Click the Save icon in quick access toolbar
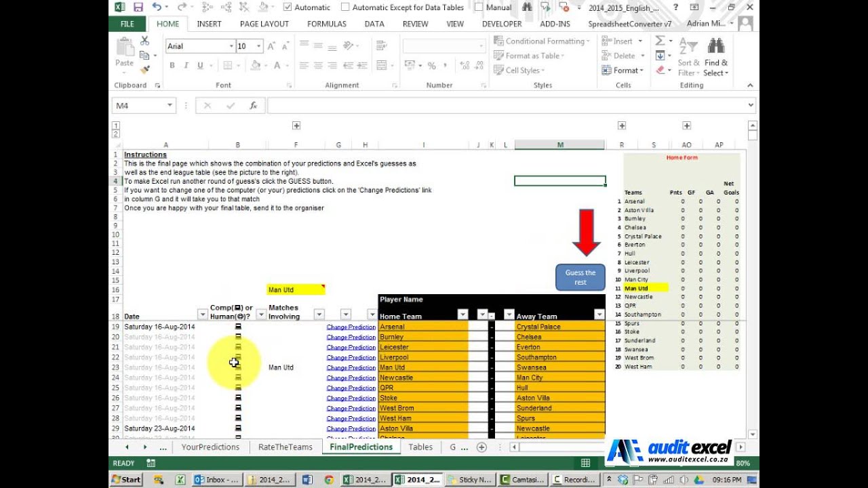Screen dimensions: 868x488 click(x=138, y=7)
